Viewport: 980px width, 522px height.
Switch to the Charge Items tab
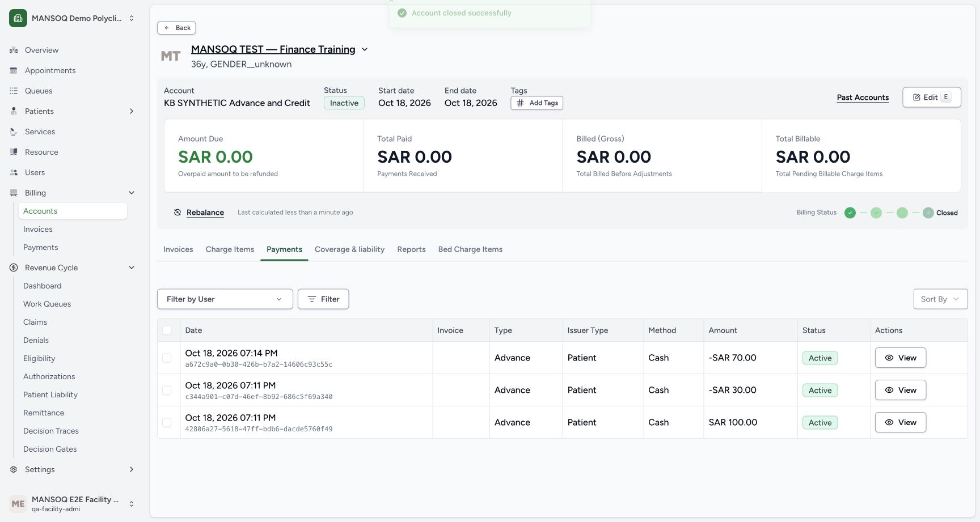click(230, 249)
